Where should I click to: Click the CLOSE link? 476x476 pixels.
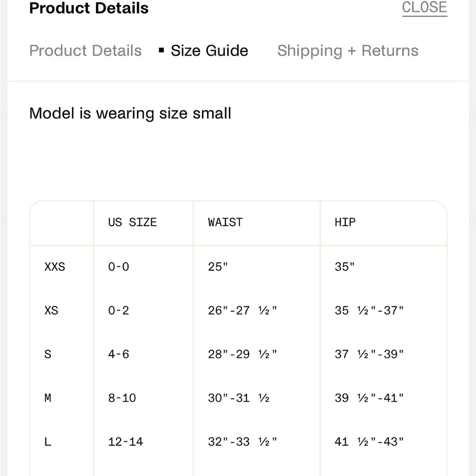[x=425, y=7]
